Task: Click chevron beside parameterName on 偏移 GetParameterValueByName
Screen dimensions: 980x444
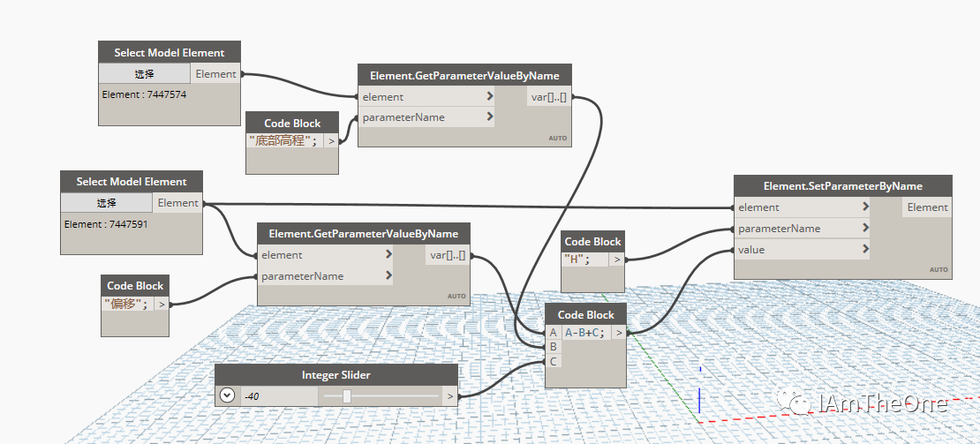Action: point(388,275)
